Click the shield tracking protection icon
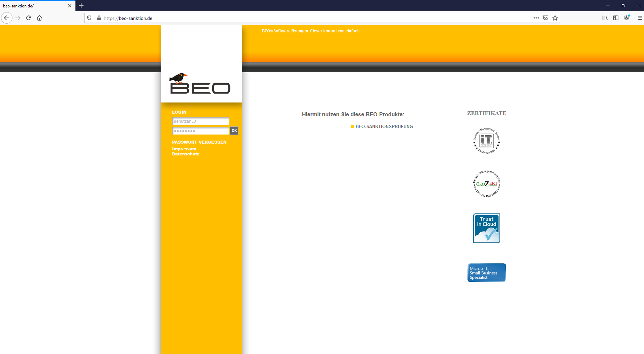The height and width of the screenshot is (354, 644). (89, 18)
